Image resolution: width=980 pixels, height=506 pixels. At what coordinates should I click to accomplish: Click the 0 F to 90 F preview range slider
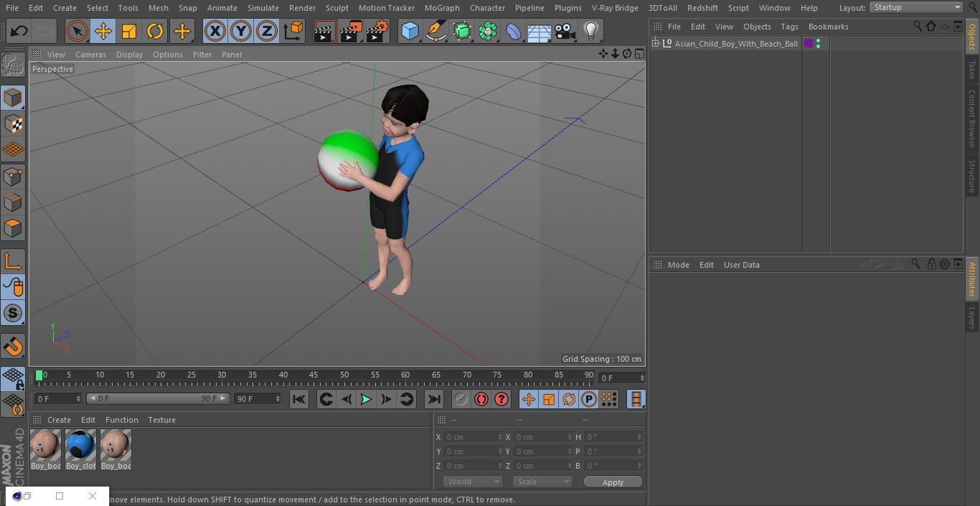pos(158,398)
